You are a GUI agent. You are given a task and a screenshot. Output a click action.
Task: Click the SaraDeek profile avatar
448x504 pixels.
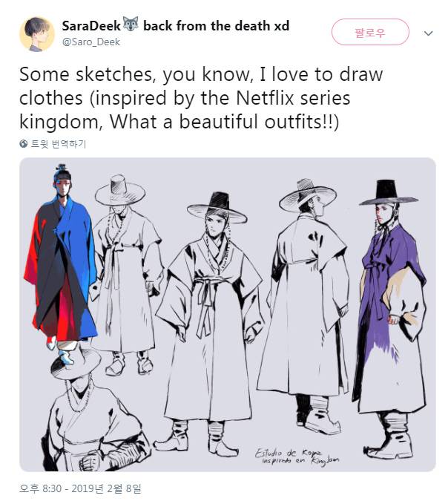(37, 33)
